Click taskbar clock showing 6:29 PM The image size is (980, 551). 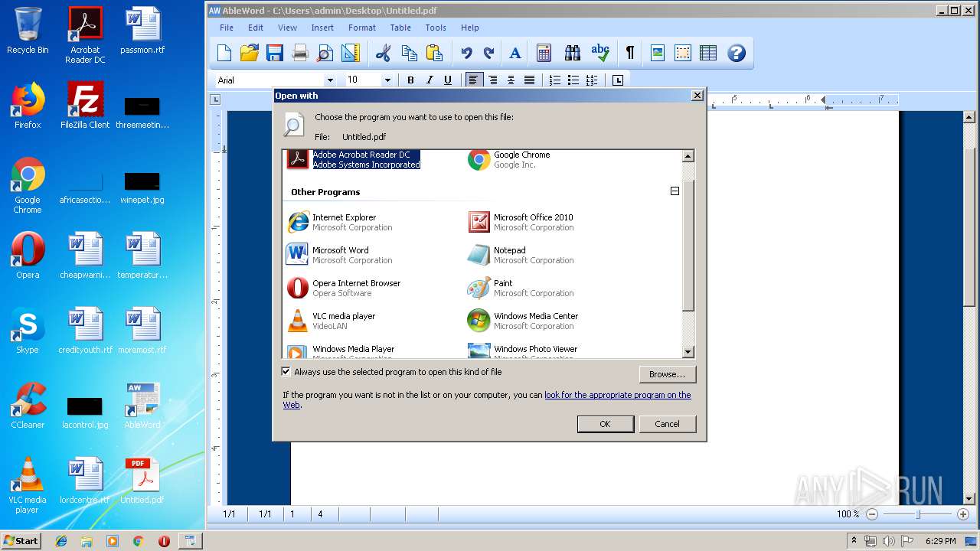tap(940, 541)
